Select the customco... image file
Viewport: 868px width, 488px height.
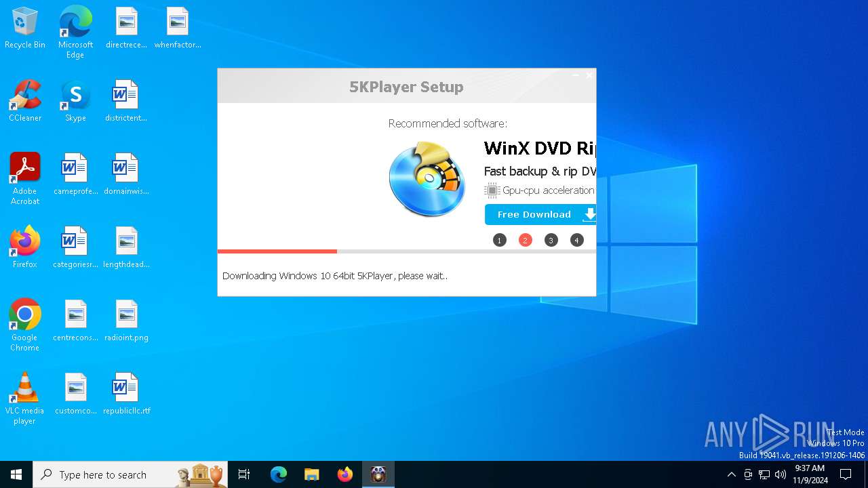tap(75, 394)
